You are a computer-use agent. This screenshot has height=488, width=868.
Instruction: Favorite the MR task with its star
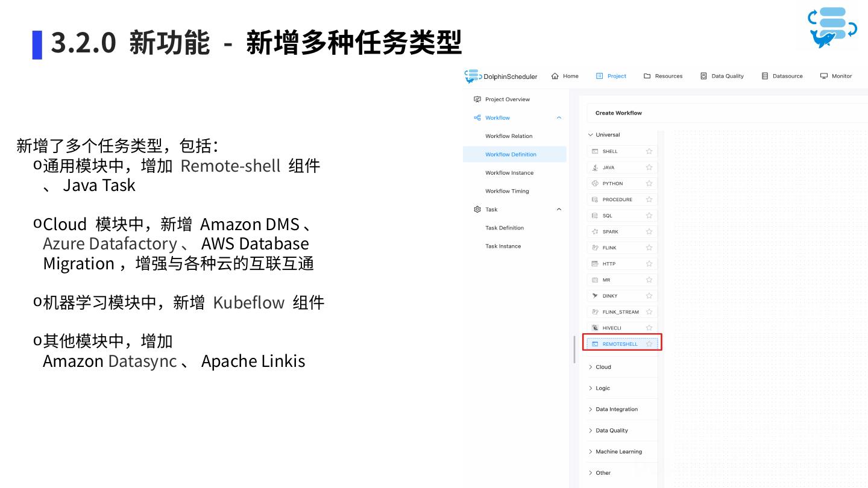(x=649, y=280)
